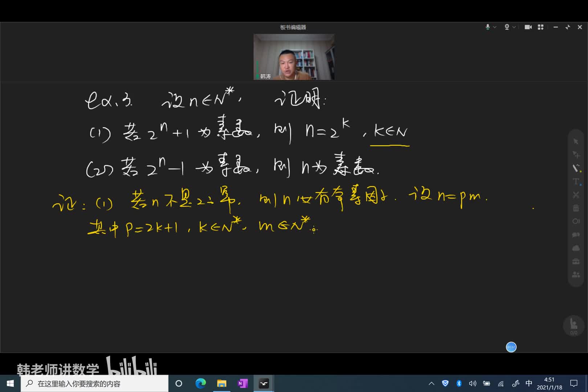Choose the text T tool

[x=576, y=181]
